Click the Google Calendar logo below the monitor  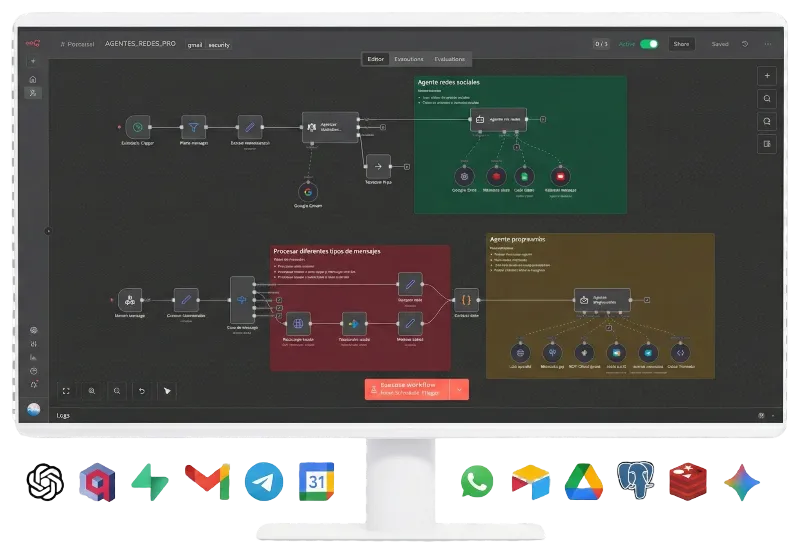click(x=316, y=481)
